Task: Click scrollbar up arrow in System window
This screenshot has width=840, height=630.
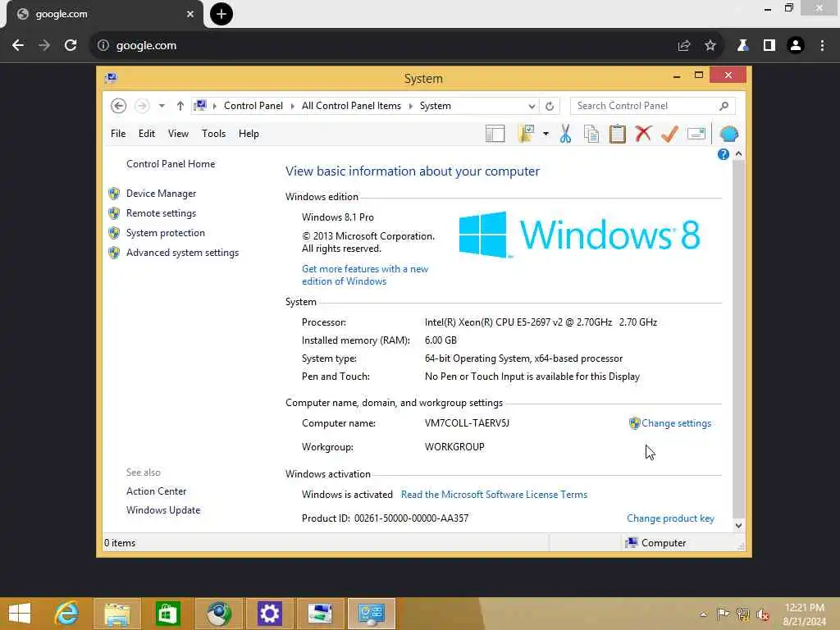Action: [x=739, y=154]
